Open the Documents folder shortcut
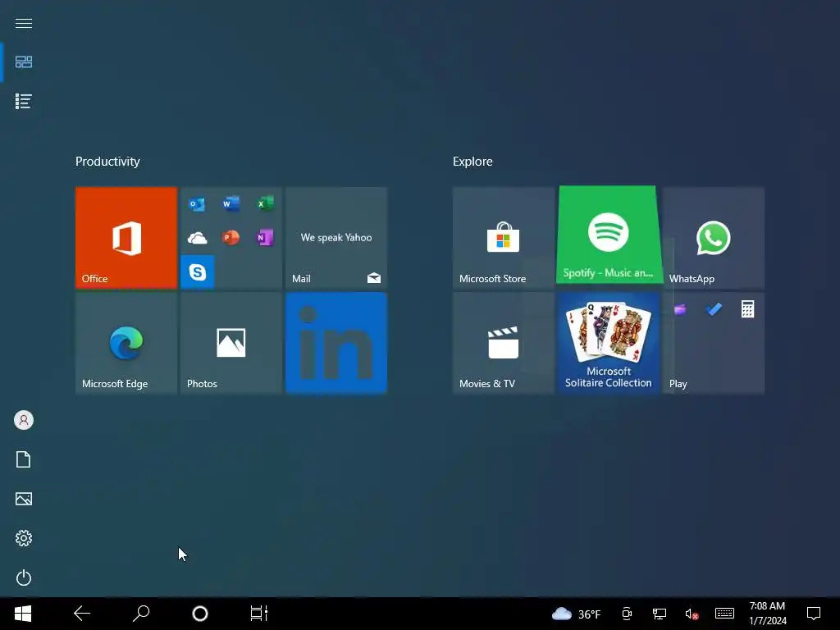The width and height of the screenshot is (840, 630). click(24, 459)
